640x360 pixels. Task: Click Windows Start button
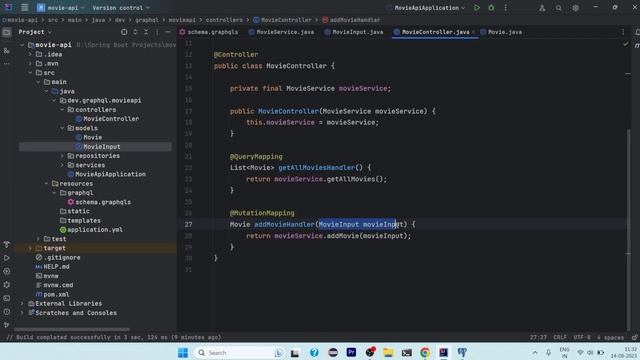point(183,352)
